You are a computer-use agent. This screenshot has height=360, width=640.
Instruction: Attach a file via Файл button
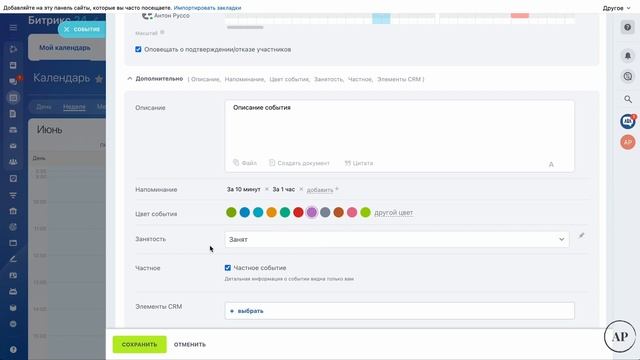click(x=245, y=163)
